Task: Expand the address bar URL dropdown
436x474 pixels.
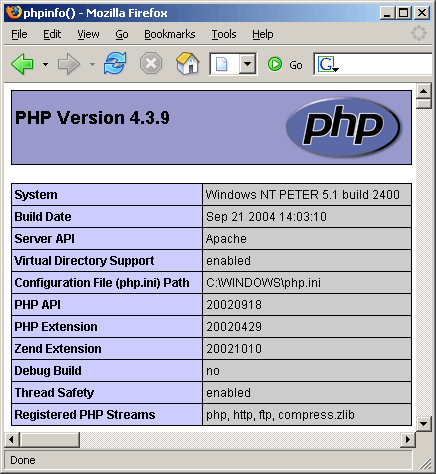Action: (247, 63)
